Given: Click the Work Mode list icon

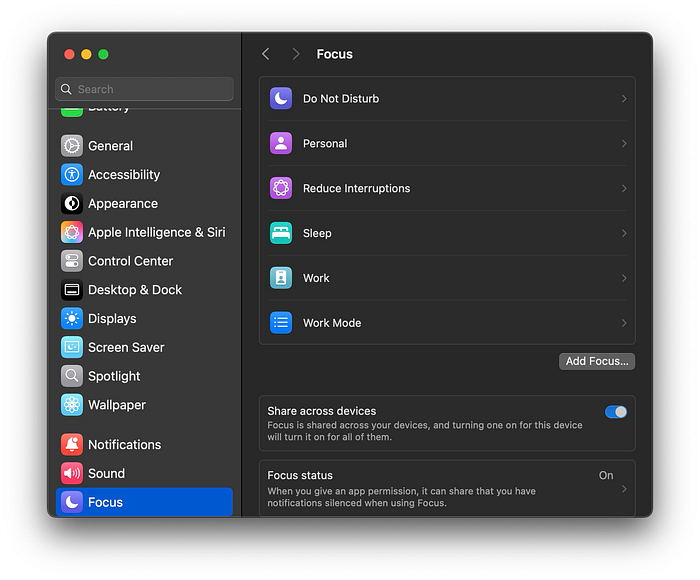Looking at the screenshot, I should (281, 323).
